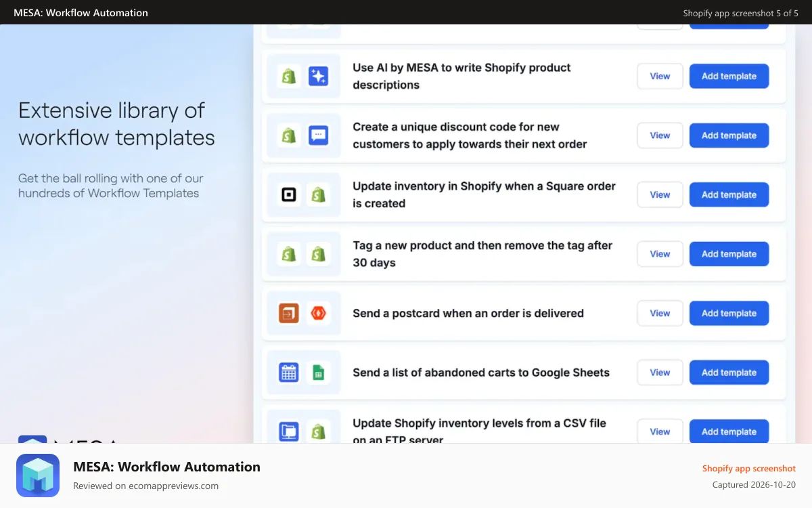Click 'Extensive library of workflow templates' heading
Image resolution: width=812 pixels, height=508 pixels.
click(116, 124)
